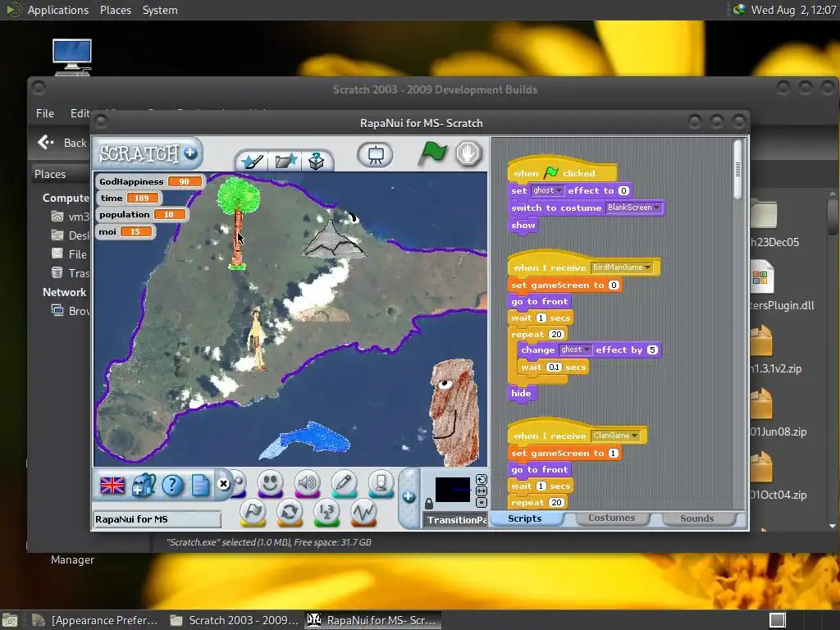Open ClanGame message dropdown
Screen dimensions: 840x630
(x=615, y=436)
